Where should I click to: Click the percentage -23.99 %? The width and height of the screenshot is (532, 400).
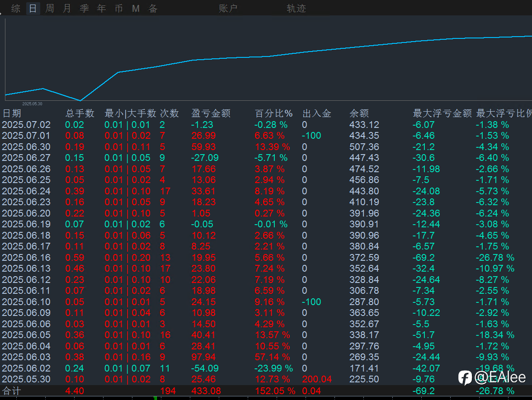pos(273,368)
